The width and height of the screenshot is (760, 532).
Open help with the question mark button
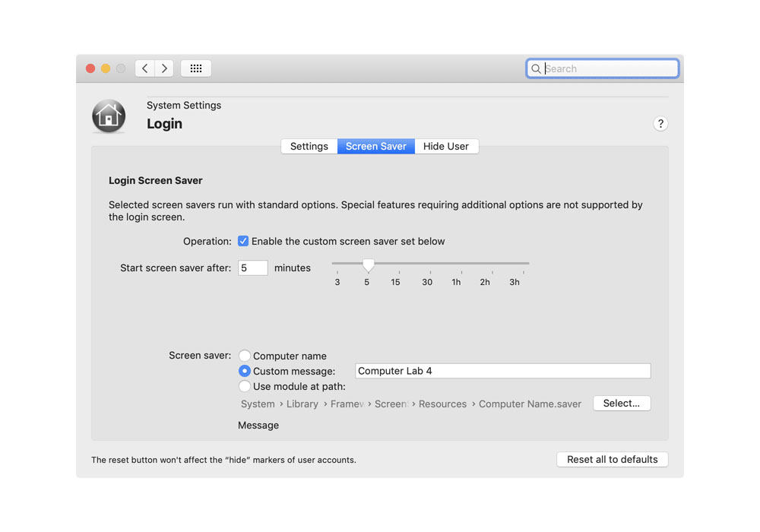[x=660, y=124]
